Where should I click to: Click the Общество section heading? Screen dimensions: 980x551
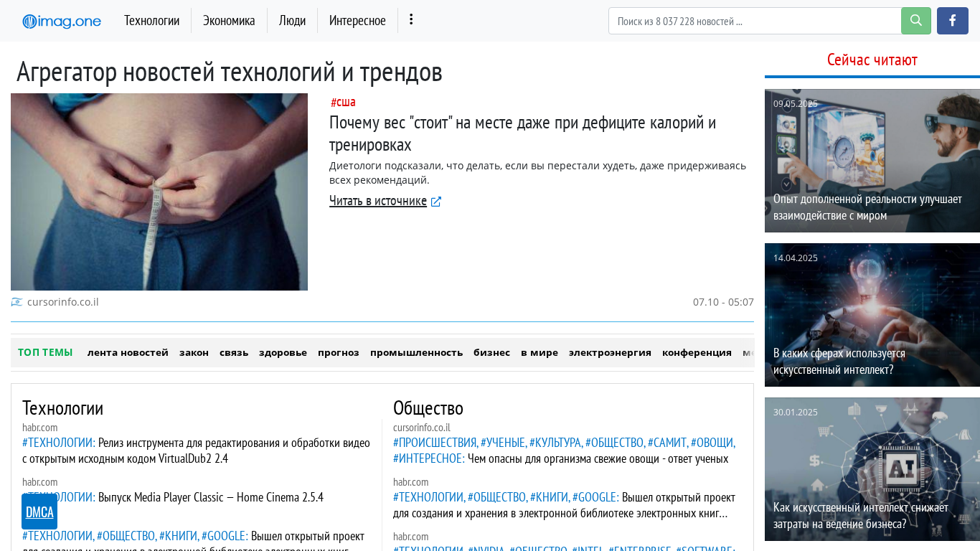(x=428, y=408)
